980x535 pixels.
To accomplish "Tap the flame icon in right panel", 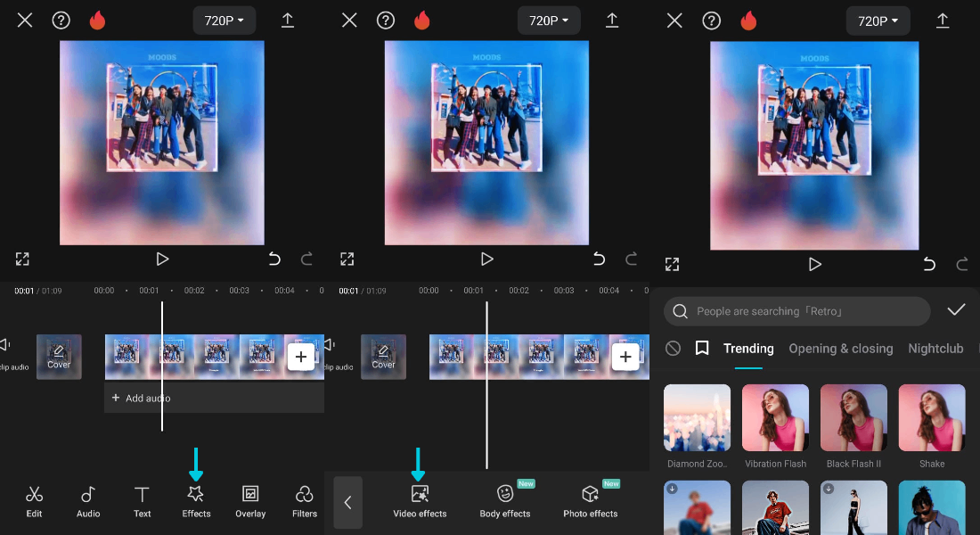I will coord(748,21).
